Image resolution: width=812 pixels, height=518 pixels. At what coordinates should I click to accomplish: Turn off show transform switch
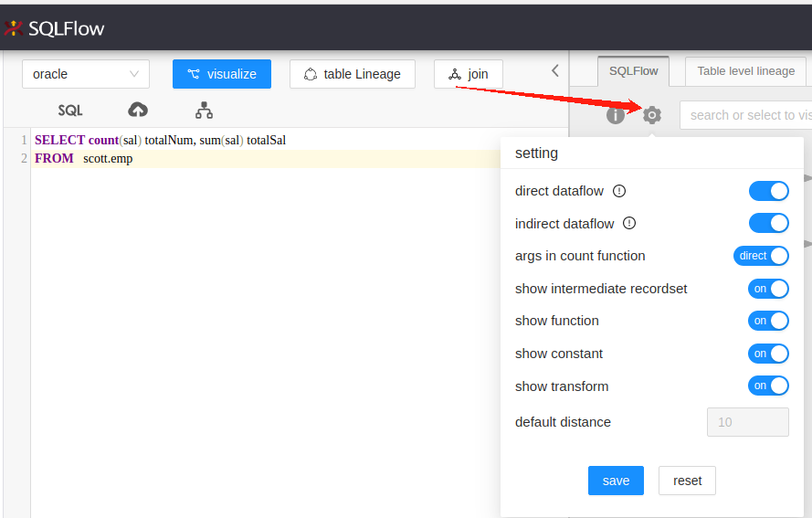pyautogui.click(x=768, y=386)
